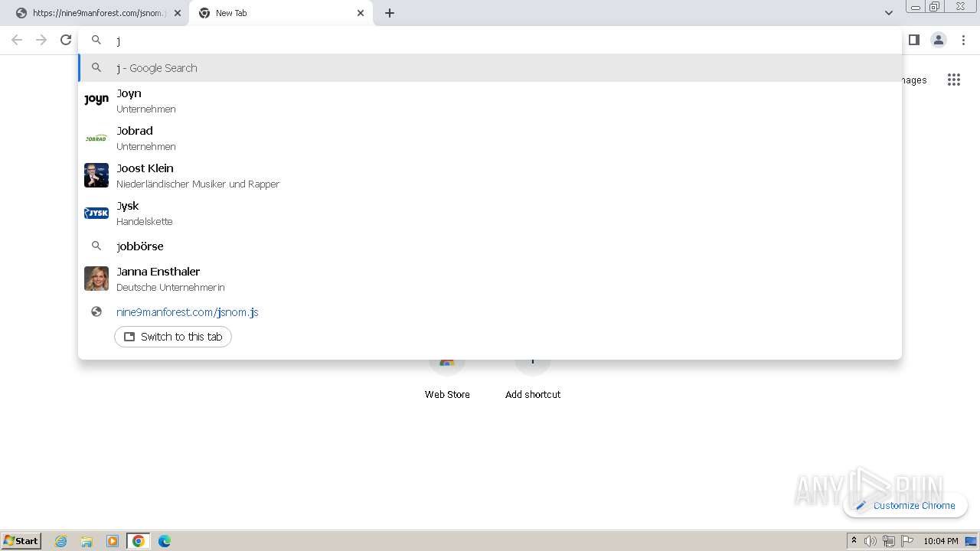This screenshot has height=551, width=980.
Task: Go forward with the forward arrow
Action: (41, 40)
